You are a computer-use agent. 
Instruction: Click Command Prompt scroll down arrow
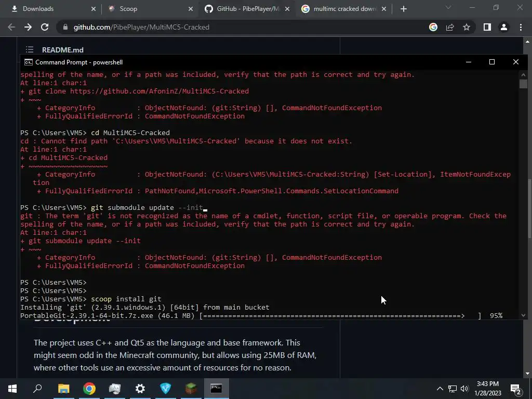[x=523, y=315]
